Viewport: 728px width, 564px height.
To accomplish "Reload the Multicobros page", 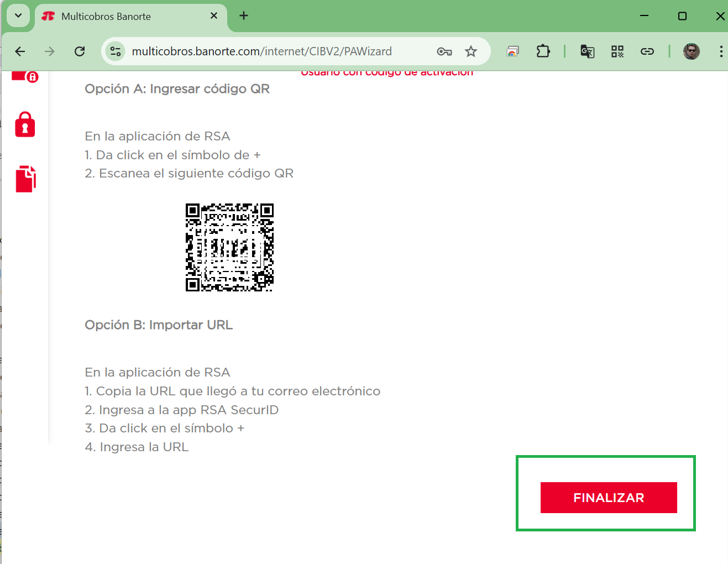I will coord(80,51).
